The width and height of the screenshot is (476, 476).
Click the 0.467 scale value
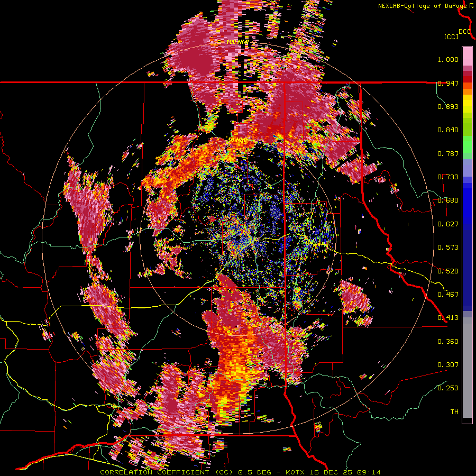point(448,295)
